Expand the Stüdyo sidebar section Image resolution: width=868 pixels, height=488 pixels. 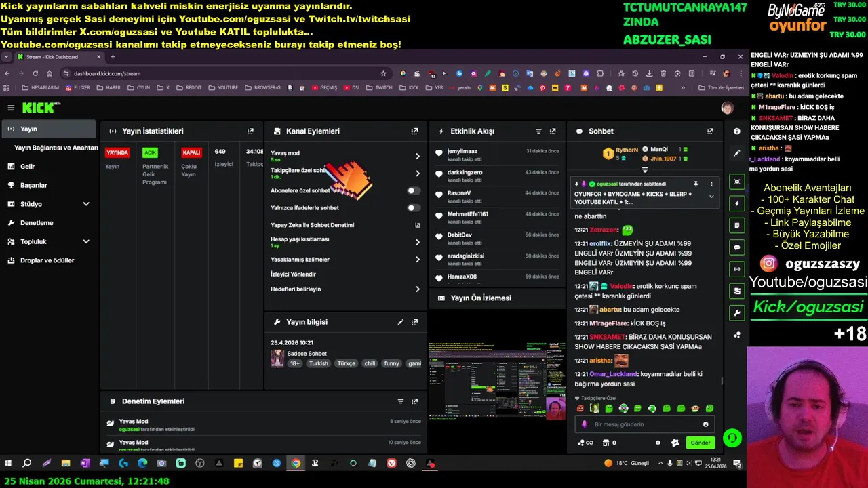tap(85, 204)
